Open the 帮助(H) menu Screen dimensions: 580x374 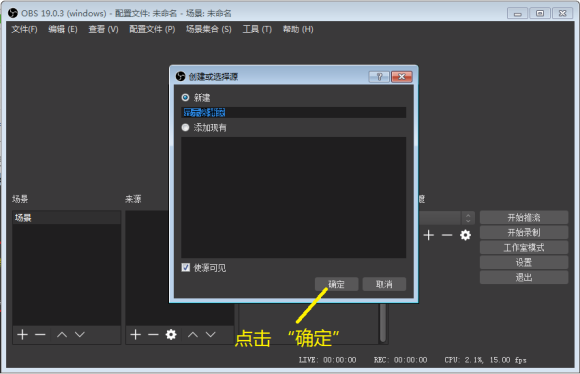(x=298, y=29)
